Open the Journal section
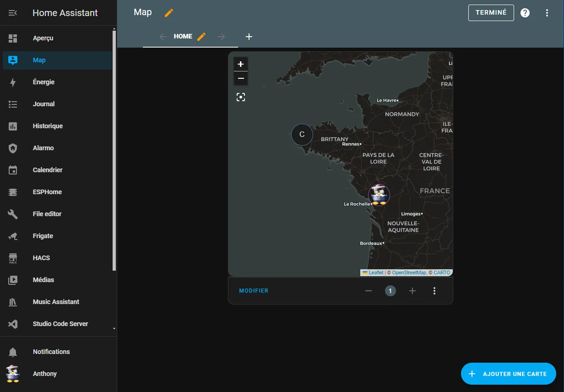The height and width of the screenshot is (392, 564). click(x=43, y=104)
